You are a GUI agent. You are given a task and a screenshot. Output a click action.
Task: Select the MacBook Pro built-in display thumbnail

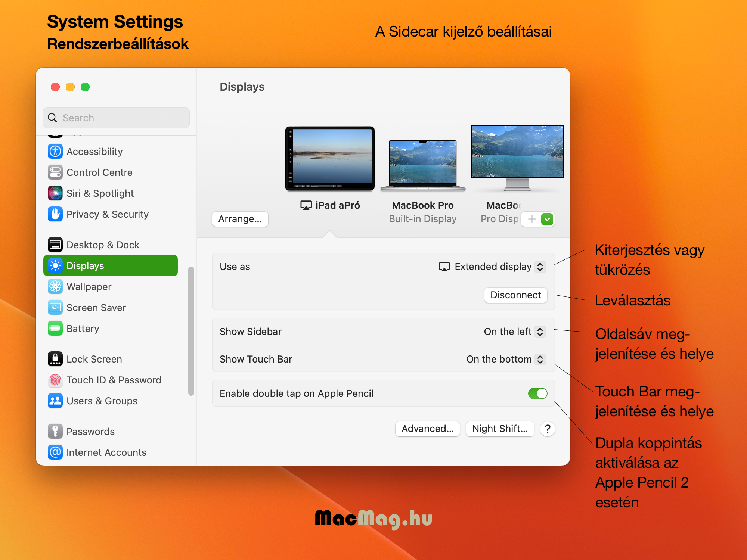click(423, 165)
